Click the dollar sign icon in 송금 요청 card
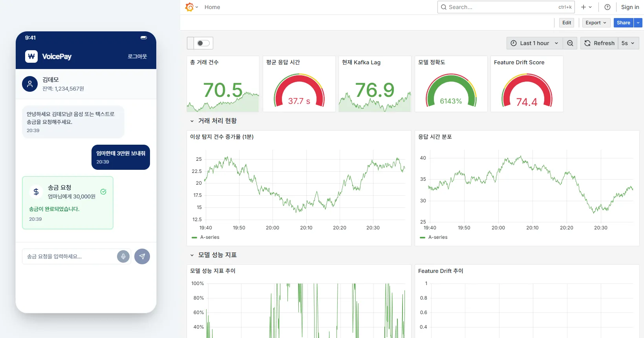The image size is (644, 338). 36,192
